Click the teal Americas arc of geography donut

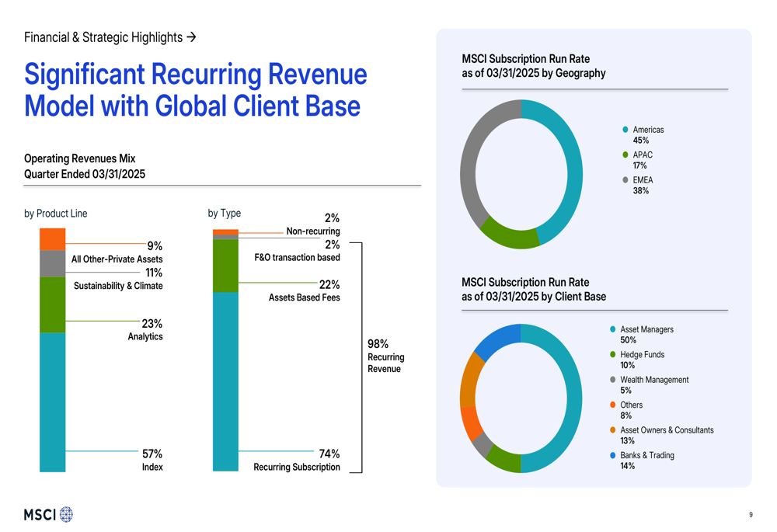[x=574, y=171]
